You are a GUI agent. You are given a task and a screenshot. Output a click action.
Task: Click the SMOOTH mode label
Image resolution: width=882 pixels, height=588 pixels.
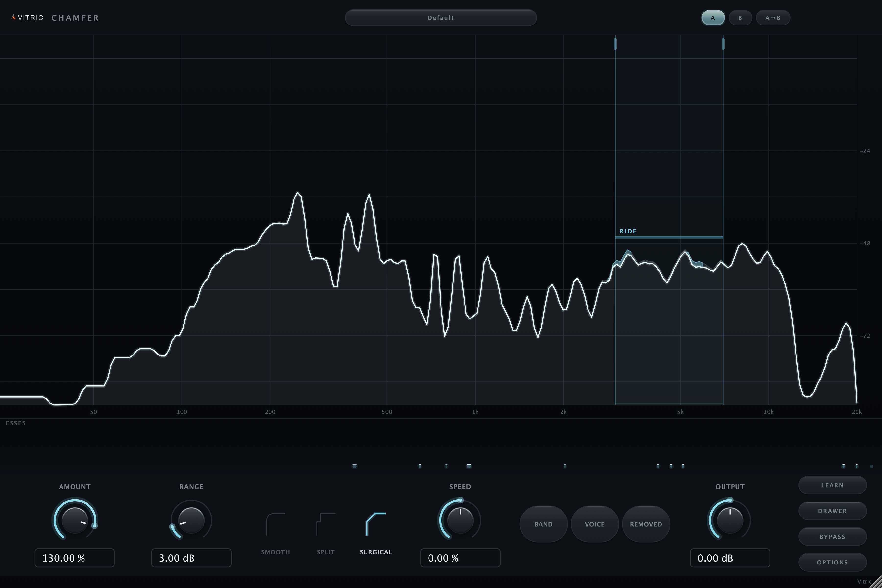coord(275,552)
